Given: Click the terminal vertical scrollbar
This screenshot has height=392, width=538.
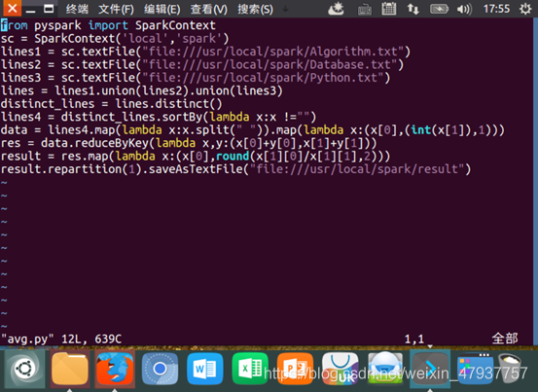Looking at the screenshot, I should (x=536, y=181).
